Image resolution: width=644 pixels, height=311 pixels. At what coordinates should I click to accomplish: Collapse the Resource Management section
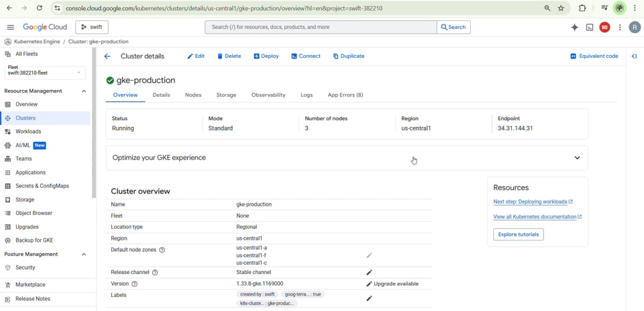[84, 91]
